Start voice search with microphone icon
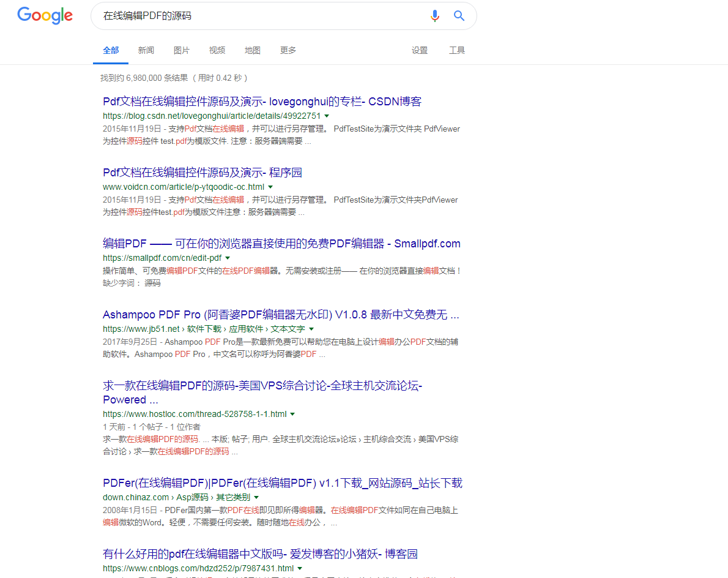728x578 pixels. 434,16
